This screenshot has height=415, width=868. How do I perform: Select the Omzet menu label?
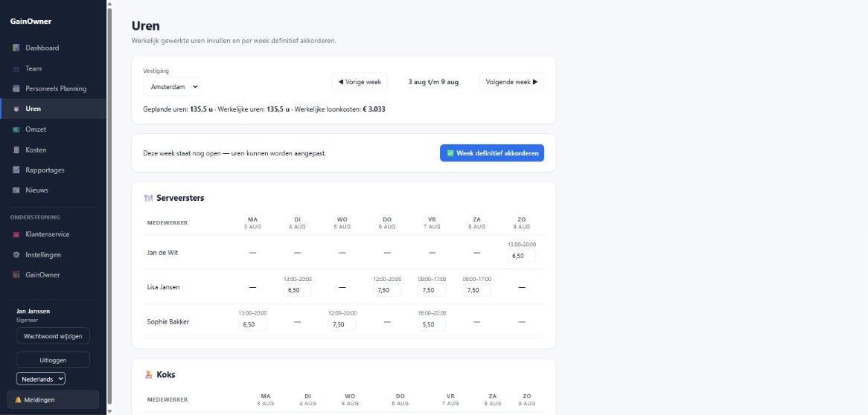pos(36,129)
